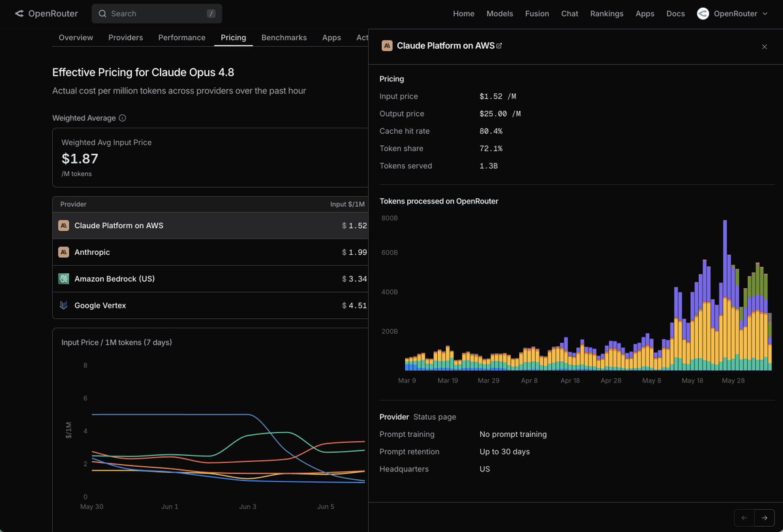
Task: Click the Provider column header
Action: click(73, 204)
